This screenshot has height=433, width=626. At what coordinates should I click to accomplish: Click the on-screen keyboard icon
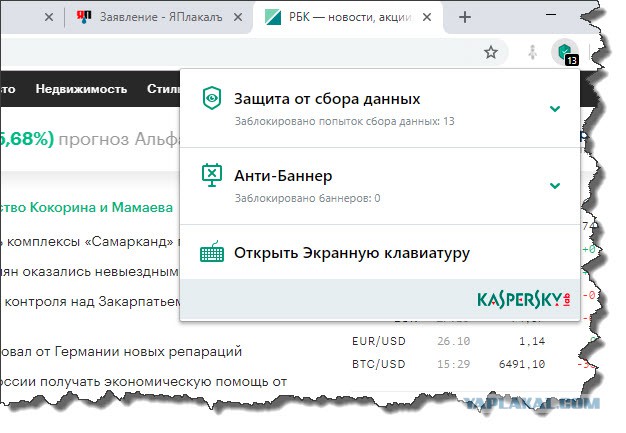(x=212, y=251)
